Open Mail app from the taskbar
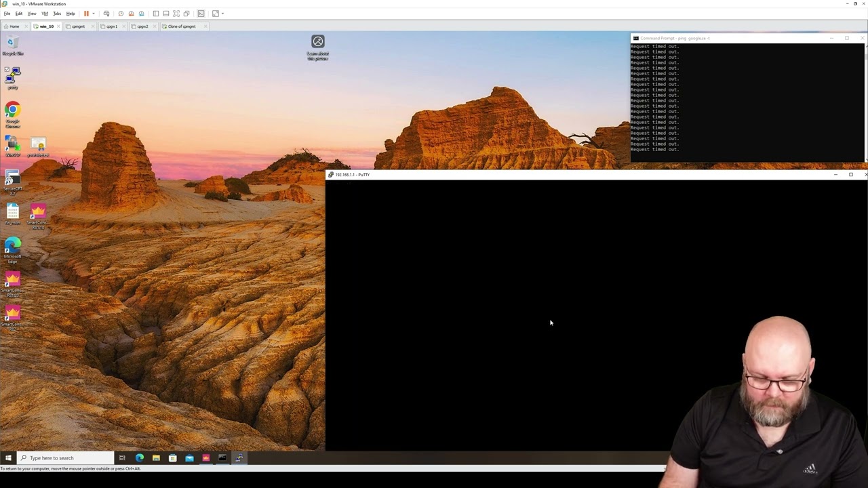Image resolution: width=868 pixels, height=488 pixels. tap(189, 458)
